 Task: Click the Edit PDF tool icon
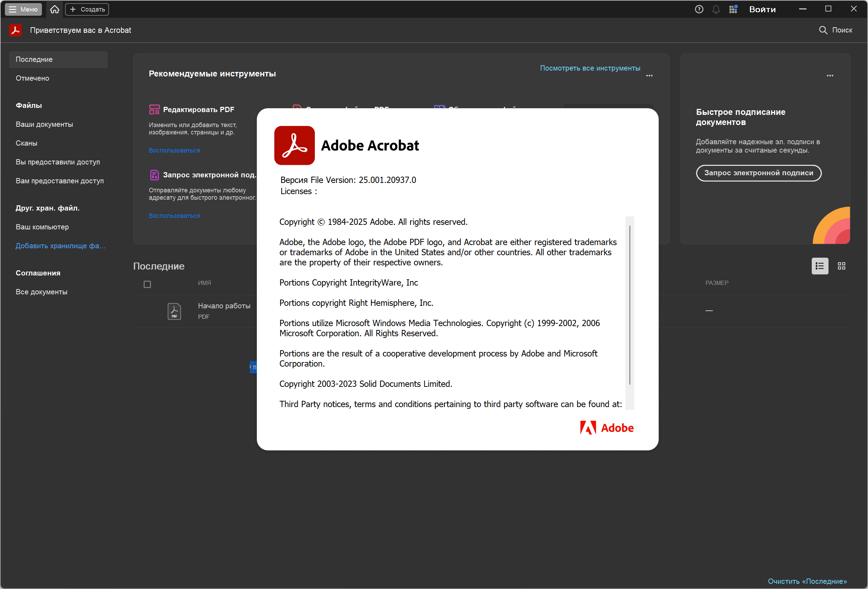[154, 109]
